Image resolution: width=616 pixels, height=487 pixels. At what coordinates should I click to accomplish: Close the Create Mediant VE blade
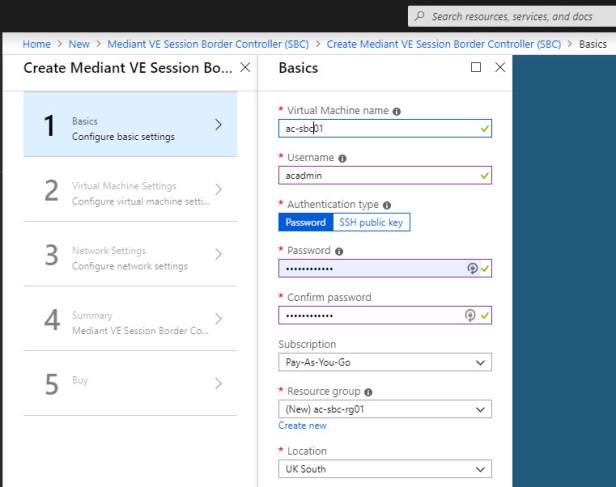point(246,67)
